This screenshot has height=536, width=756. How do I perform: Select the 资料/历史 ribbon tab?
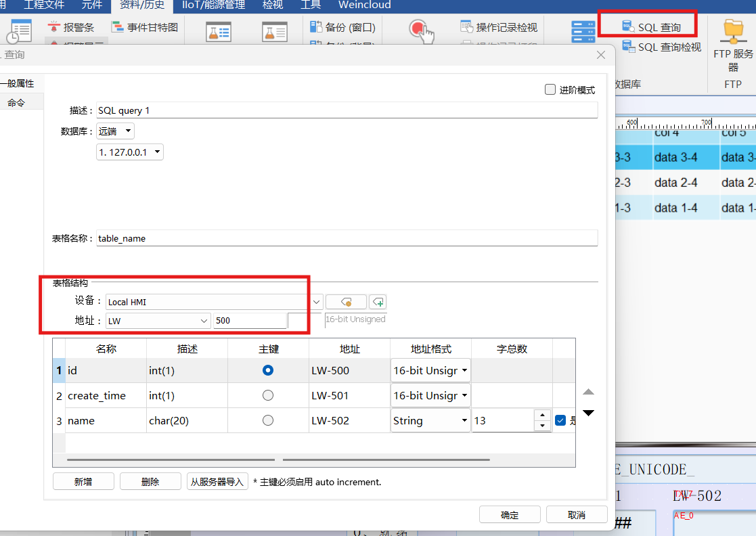pyautogui.click(x=141, y=5)
